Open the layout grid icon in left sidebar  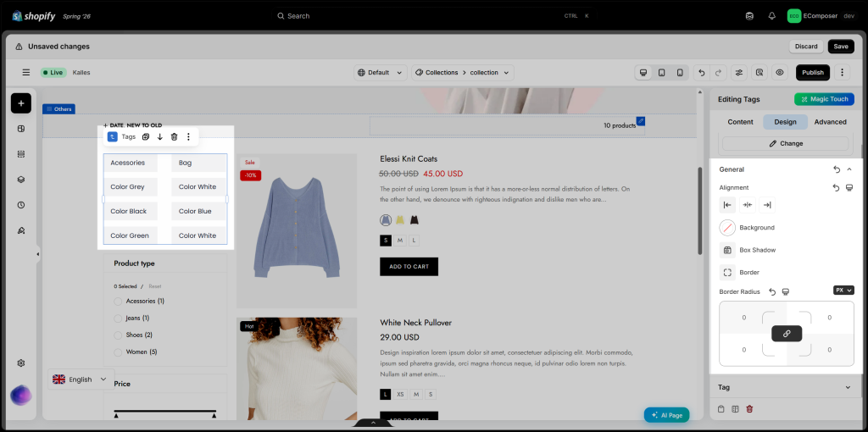click(21, 129)
